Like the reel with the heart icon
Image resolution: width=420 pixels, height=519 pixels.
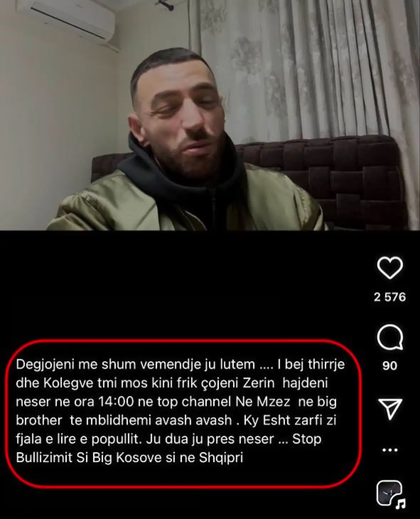[390, 267]
